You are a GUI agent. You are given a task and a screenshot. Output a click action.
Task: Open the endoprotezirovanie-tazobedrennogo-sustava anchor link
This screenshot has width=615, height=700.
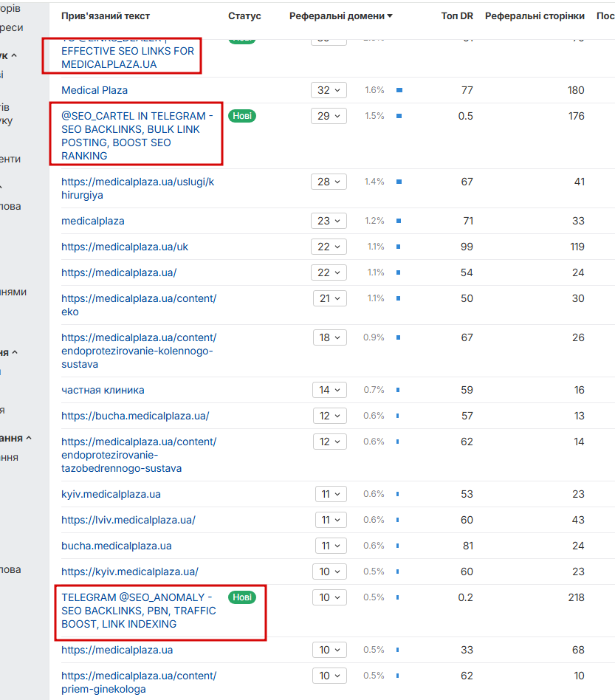click(139, 455)
